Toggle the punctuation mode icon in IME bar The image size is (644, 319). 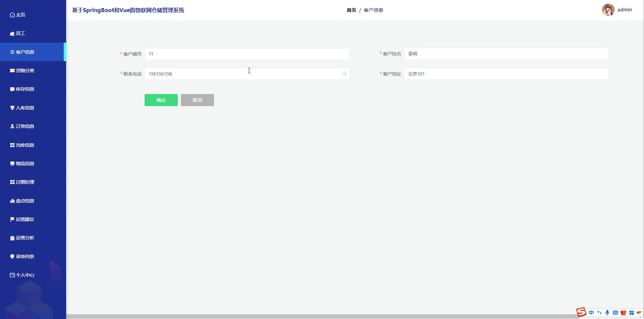point(599,313)
